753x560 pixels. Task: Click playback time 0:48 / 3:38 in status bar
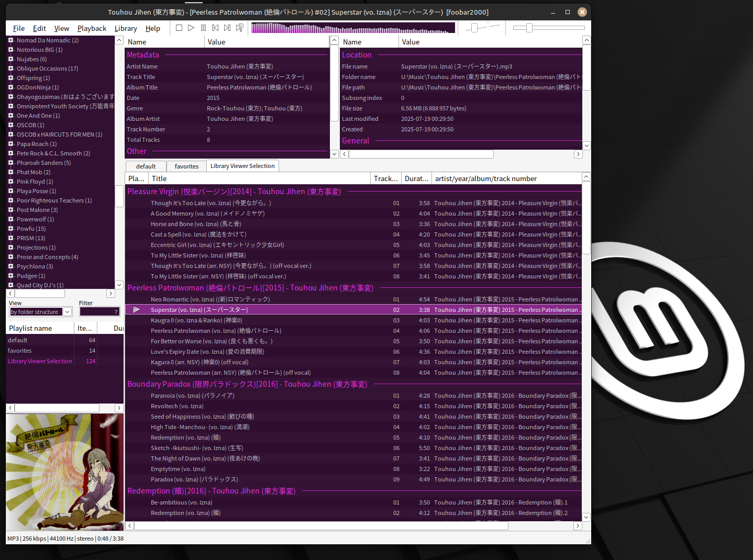110,539
